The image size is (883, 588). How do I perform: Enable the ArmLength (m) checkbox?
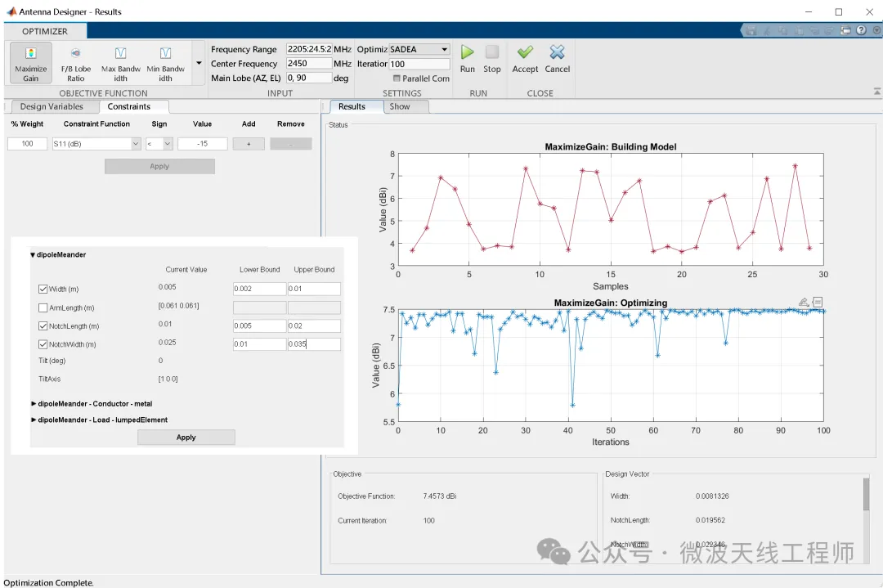click(43, 307)
